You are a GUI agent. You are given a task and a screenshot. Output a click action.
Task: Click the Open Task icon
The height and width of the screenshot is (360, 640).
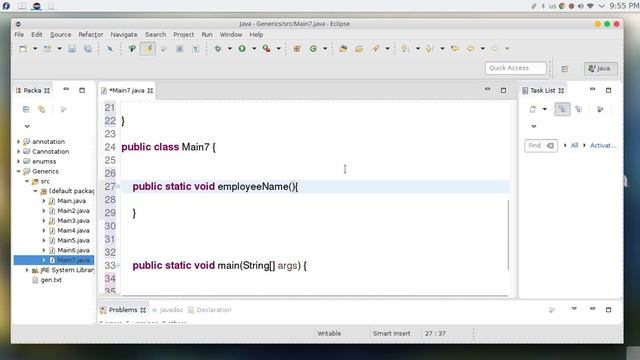(359, 49)
